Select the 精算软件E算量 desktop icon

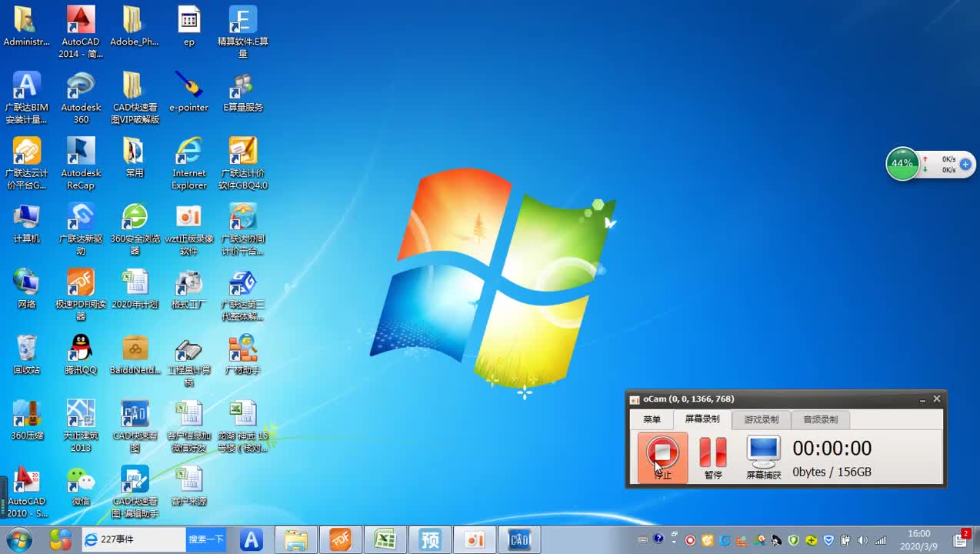point(243,32)
